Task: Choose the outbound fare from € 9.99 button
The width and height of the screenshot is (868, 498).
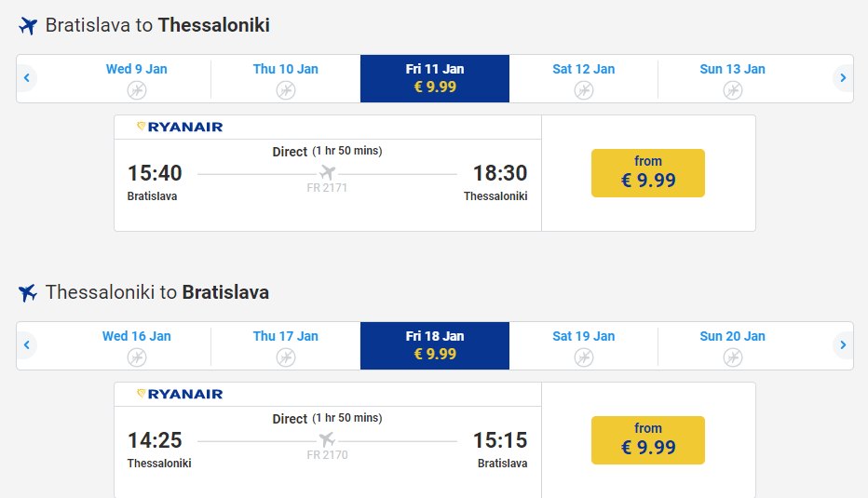Action: (648, 173)
